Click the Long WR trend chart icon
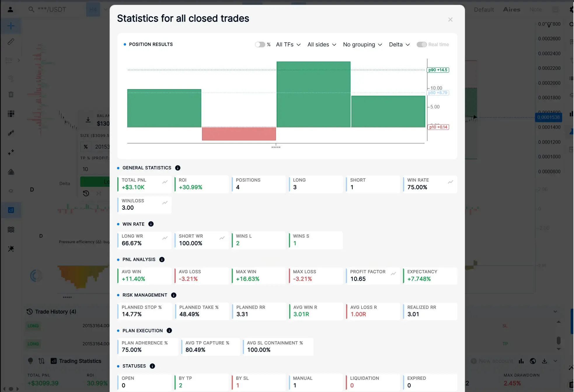 coord(165,238)
